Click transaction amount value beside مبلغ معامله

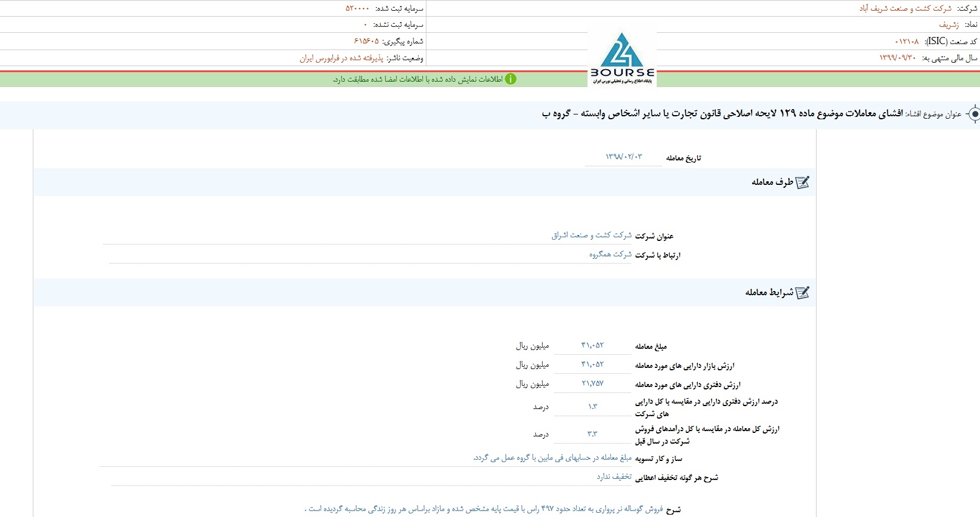coord(592,345)
